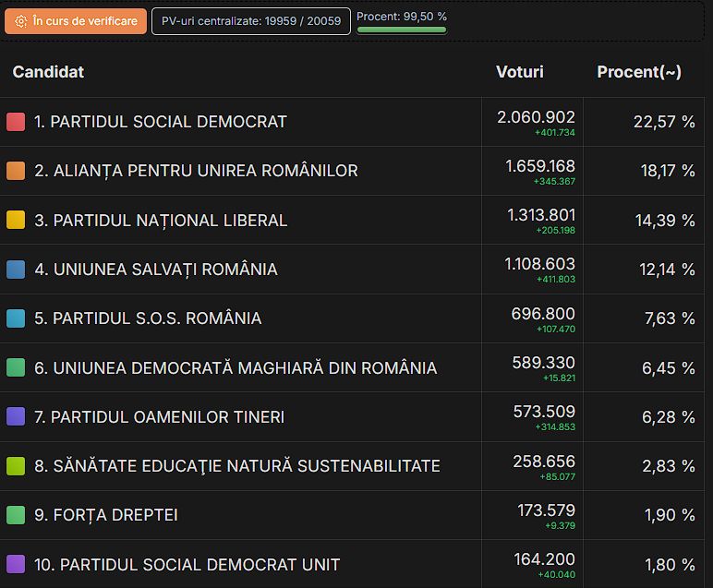
Task: Select '2. ALIANȚA PENTRU UNIREA ROMÂNILOR' row name
Action: [x=197, y=172]
